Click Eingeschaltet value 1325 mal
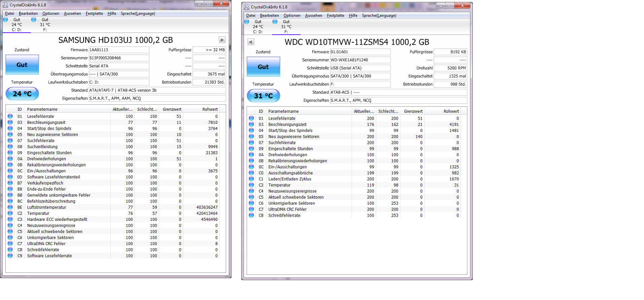 tap(450, 76)
